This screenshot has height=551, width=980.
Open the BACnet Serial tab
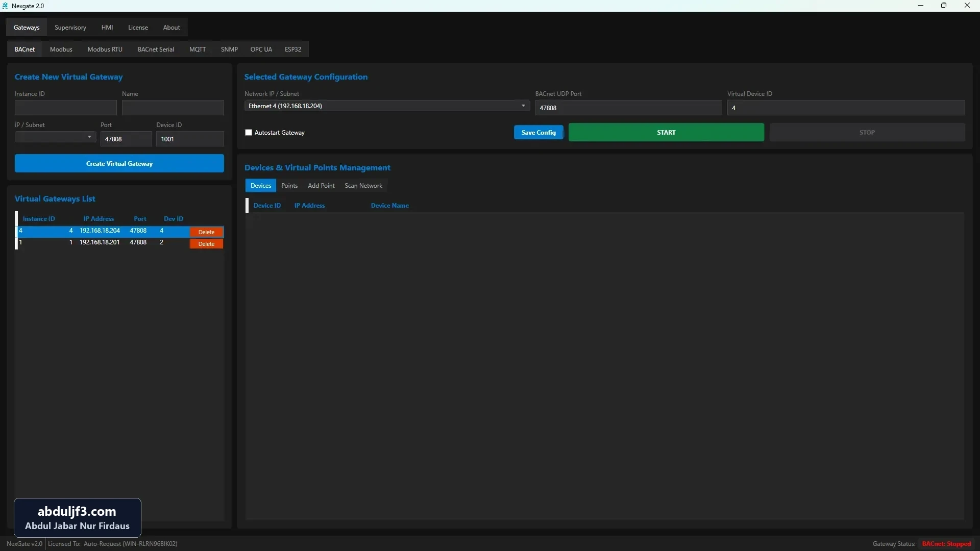click(156, 49)
